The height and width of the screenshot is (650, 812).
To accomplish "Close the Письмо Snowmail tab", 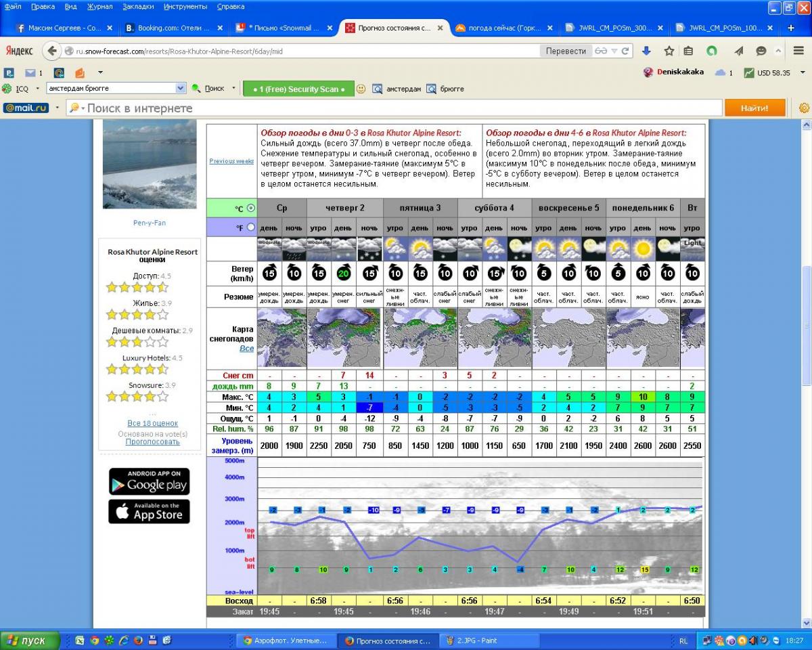I will coord(330,28).
